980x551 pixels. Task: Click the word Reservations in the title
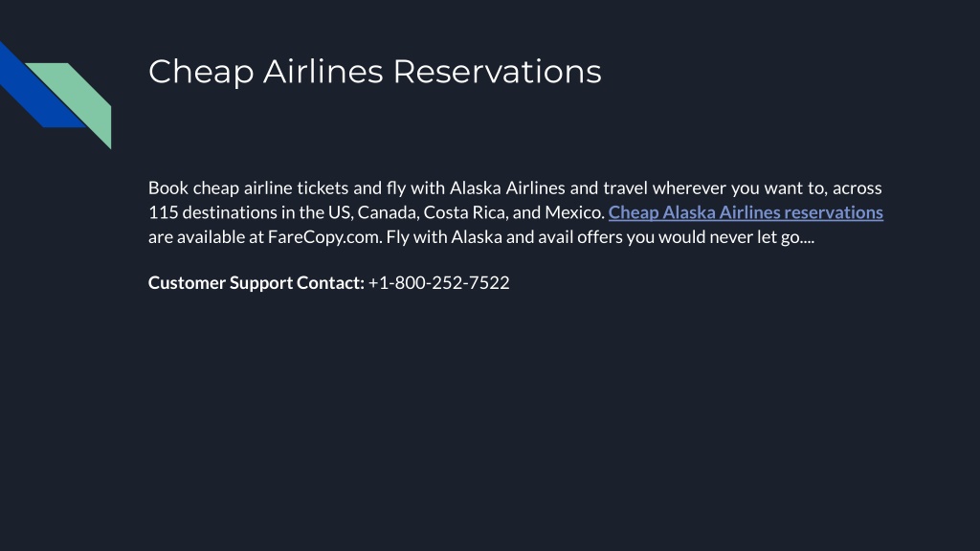tap(497, 71)
